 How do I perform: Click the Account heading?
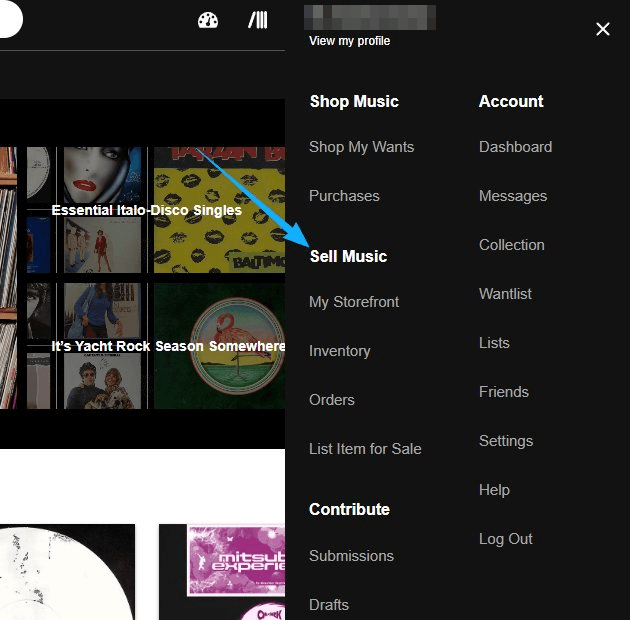tap(511, 101)
